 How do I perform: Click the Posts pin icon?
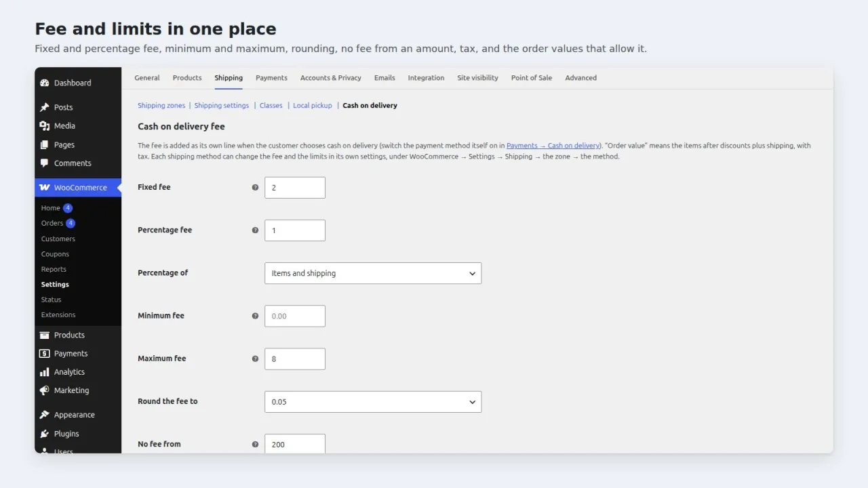pos(45,107)
